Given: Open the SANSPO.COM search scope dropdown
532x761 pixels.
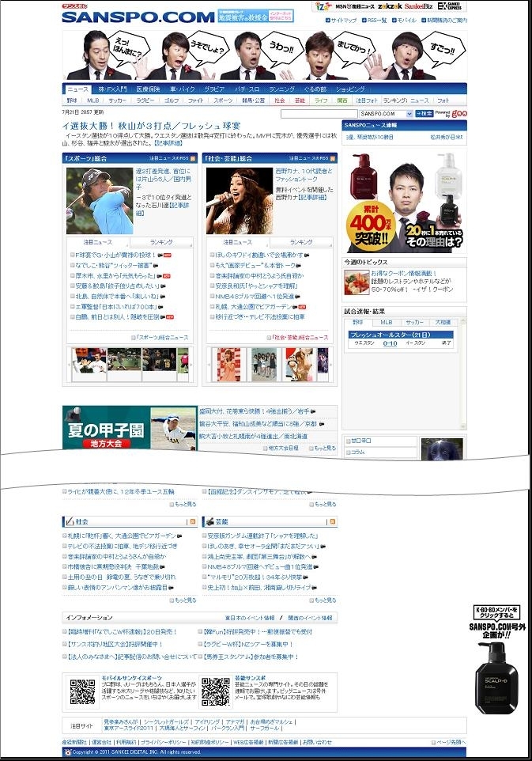Looking at the screenshot, I should pos(409,114).
